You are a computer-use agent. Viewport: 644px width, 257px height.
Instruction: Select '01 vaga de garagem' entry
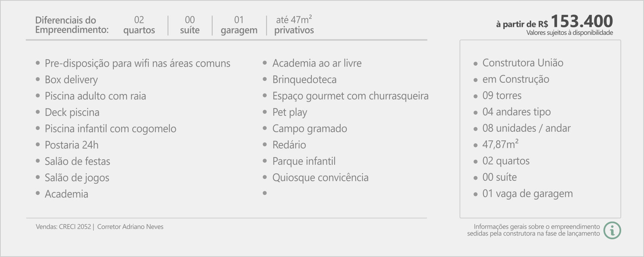pos(528,193)
